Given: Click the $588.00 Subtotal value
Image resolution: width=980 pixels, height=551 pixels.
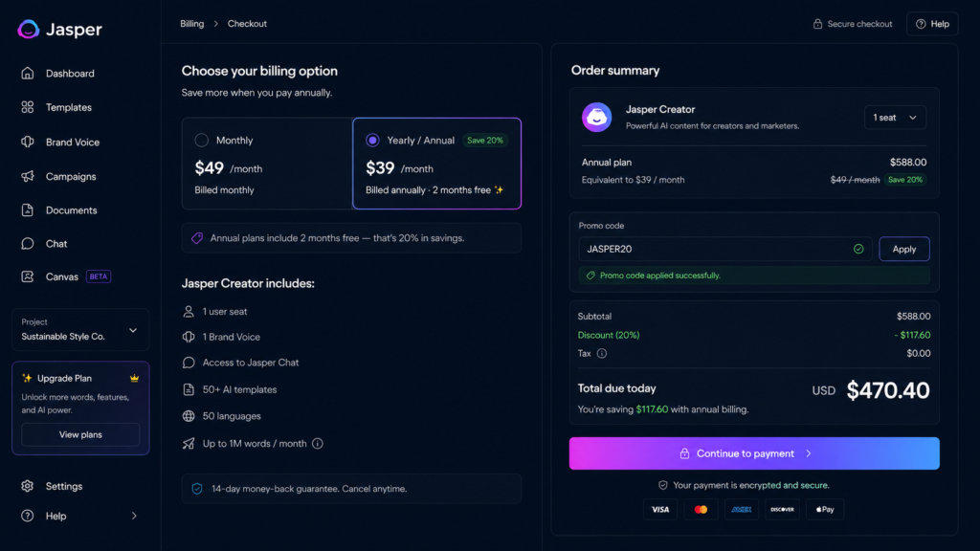Looking at the screenshot, I should [913, 317].
